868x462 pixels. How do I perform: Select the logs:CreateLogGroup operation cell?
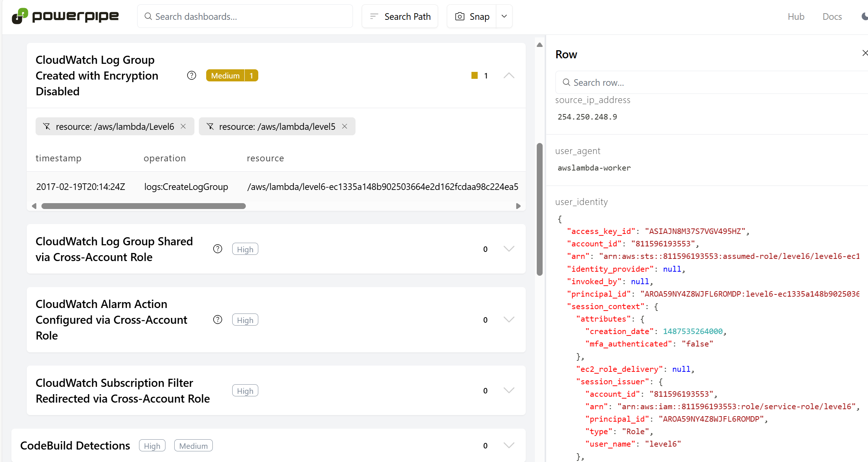(x=186, y=187)
